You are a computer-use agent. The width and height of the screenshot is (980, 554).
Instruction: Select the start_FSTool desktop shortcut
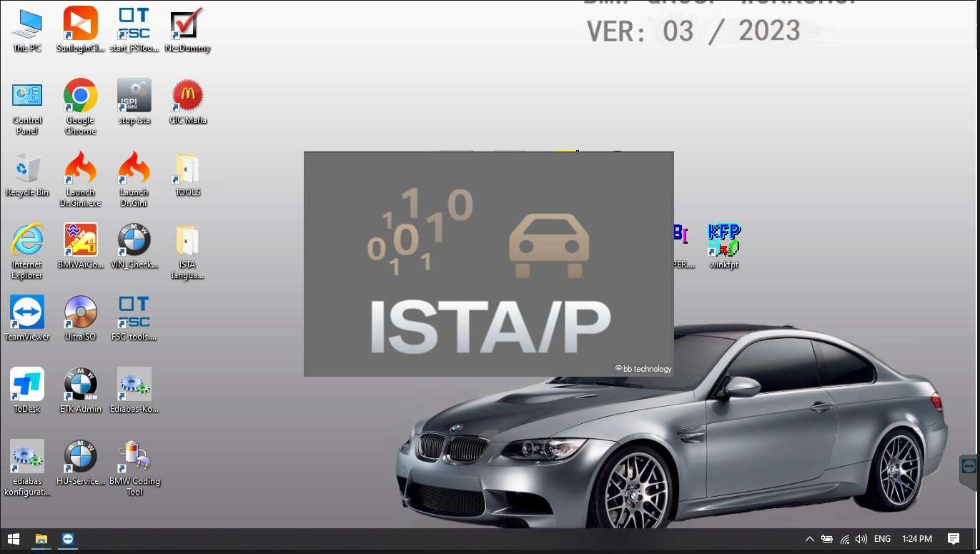click(x=134, y=30)
